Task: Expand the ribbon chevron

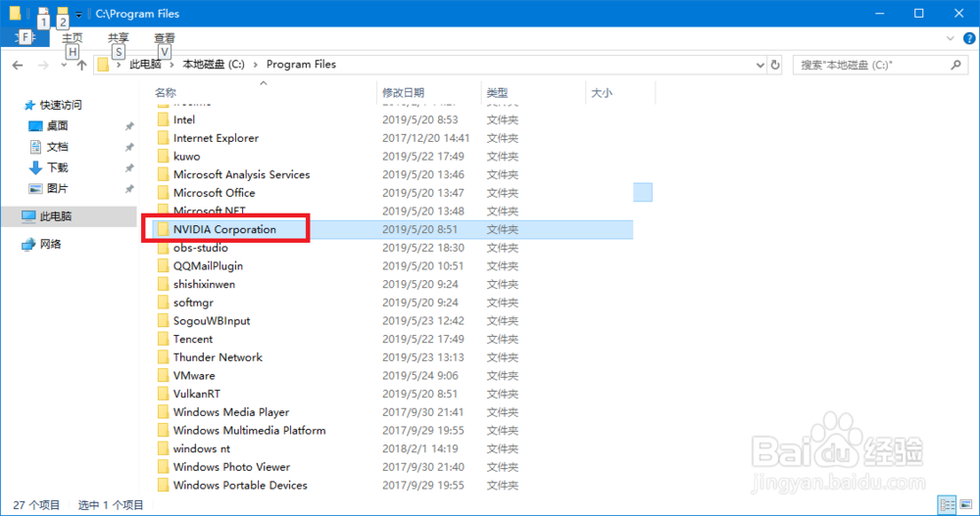Action: (950, 39)
